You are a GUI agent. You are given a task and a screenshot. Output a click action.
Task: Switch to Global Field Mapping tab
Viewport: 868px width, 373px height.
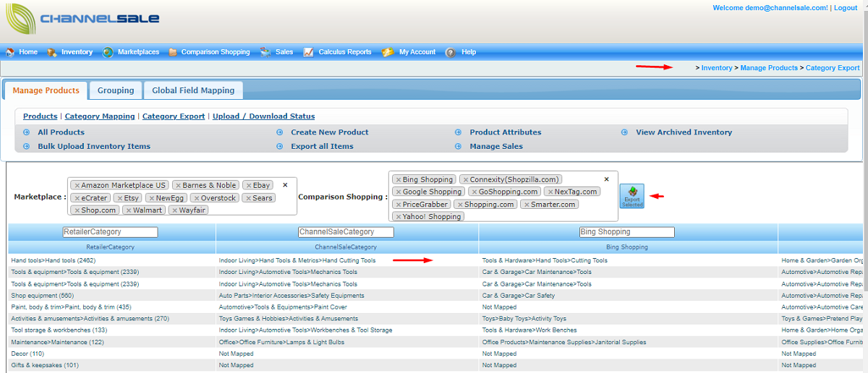tap(193, 90)
